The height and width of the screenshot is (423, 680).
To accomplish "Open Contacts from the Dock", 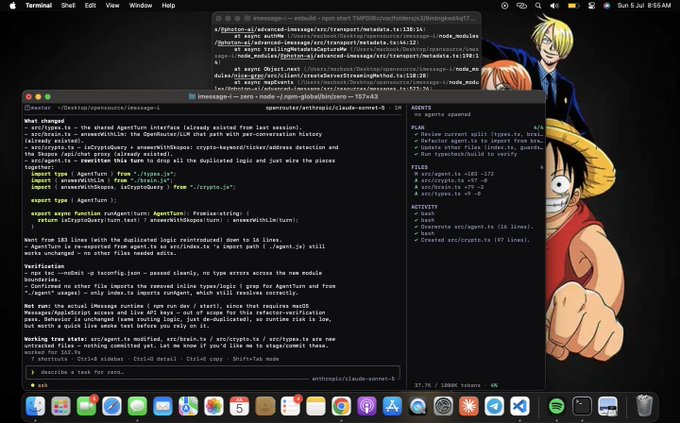I will coord(265,406).
